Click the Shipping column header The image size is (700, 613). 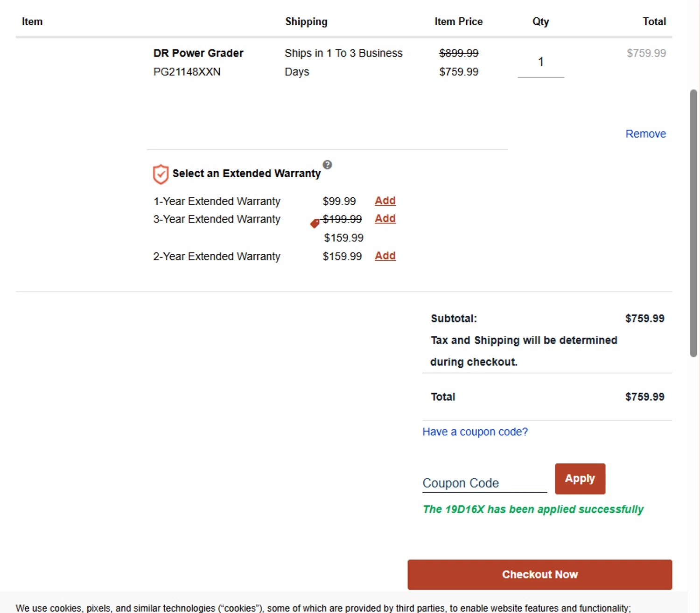(306, 22)
